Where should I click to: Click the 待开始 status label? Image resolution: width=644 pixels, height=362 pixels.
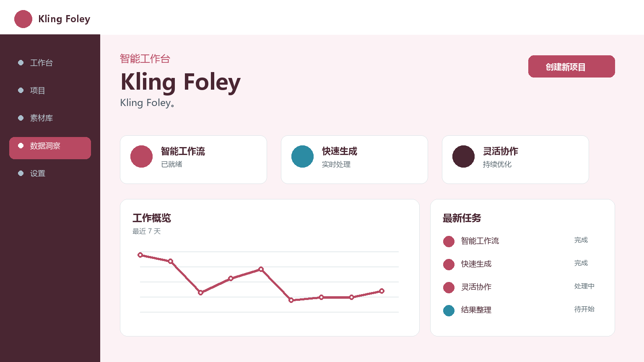coord(584,309)
